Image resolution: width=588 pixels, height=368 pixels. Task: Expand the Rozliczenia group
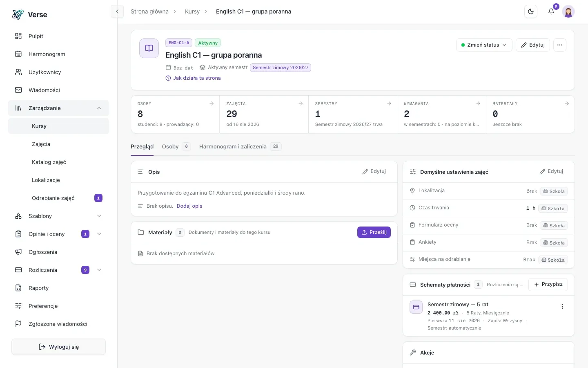click(58, 270)
